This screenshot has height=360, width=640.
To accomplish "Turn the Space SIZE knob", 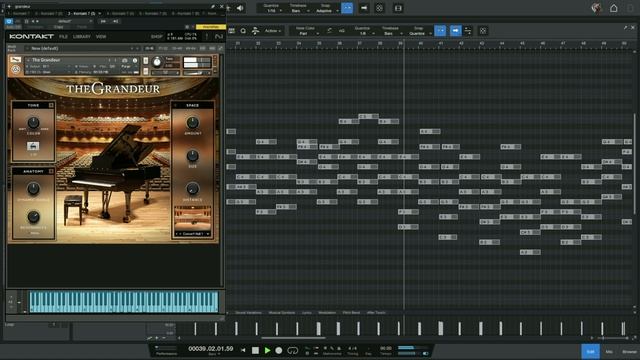I will click(x=192, y=156).
